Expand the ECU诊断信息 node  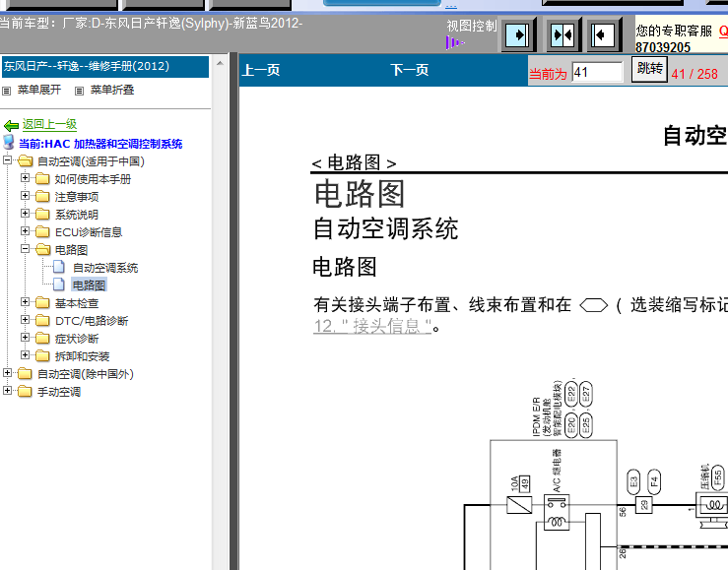pyautogui.click(x=25, y=231)
